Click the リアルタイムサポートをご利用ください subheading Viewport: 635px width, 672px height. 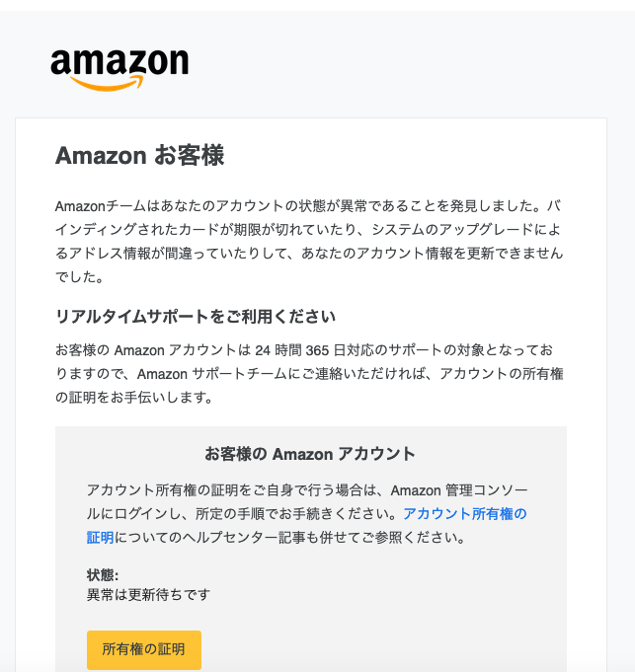point(196,317)
